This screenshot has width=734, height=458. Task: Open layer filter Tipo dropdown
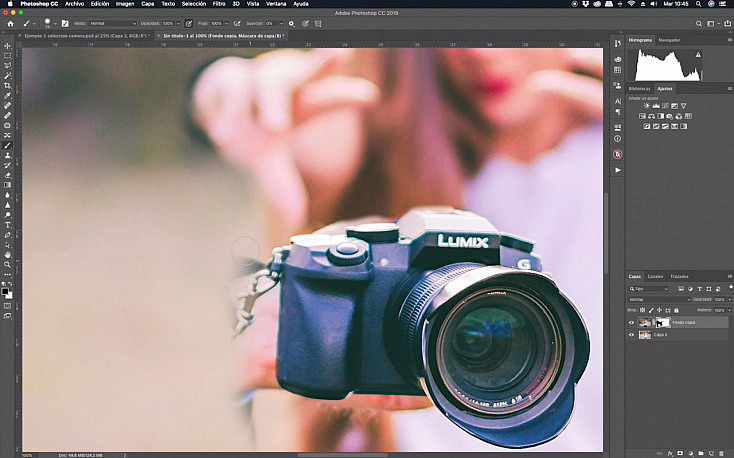(x=648, y=289)
